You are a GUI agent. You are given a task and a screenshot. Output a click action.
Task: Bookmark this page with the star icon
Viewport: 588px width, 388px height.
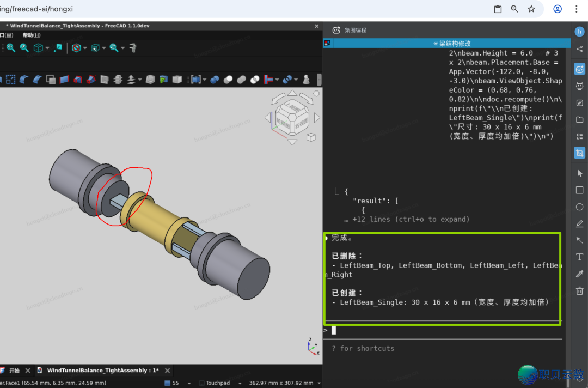pos(531,9)
